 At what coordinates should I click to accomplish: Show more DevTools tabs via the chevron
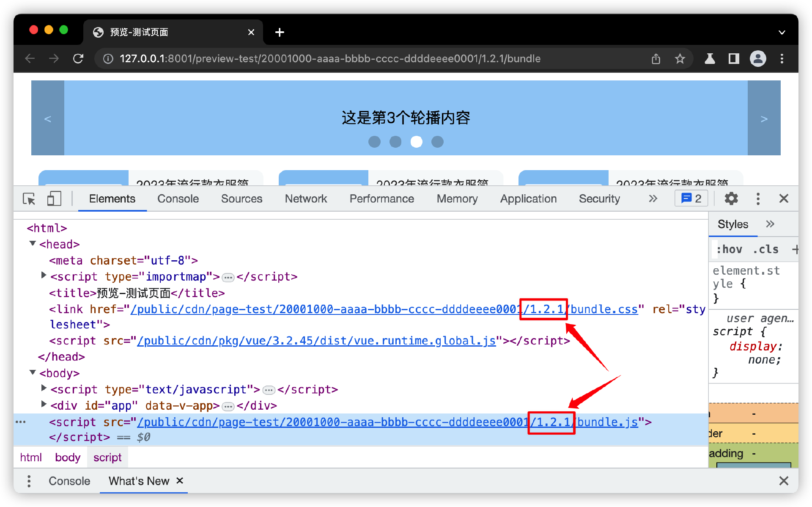click(x=653, y=198)
